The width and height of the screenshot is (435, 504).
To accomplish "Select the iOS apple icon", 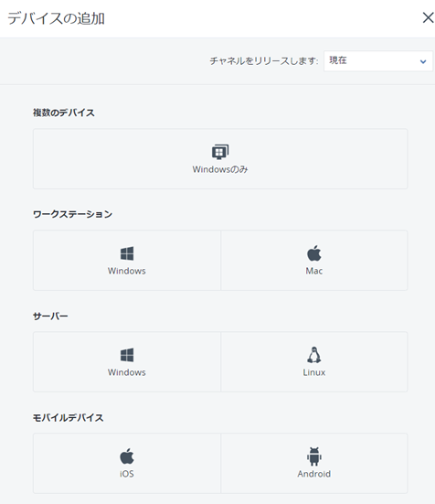I will 127,456.
